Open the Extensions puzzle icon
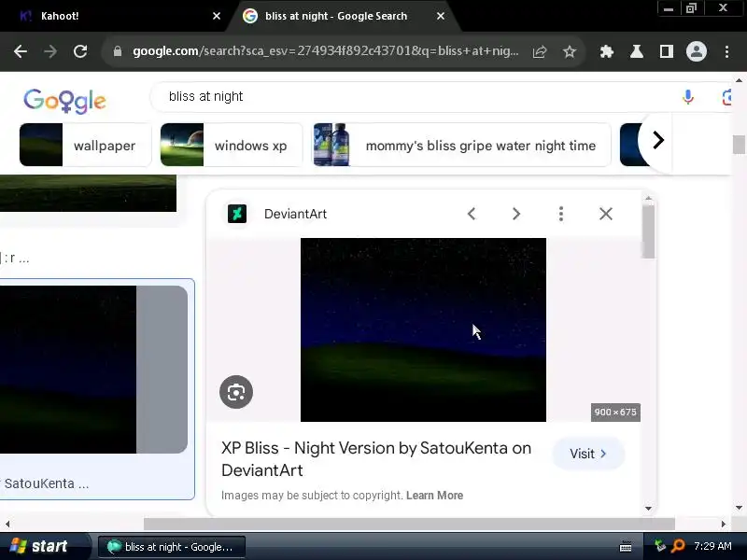Image resolution: width=747 pixels, height=560 pixels. point(606,51)
